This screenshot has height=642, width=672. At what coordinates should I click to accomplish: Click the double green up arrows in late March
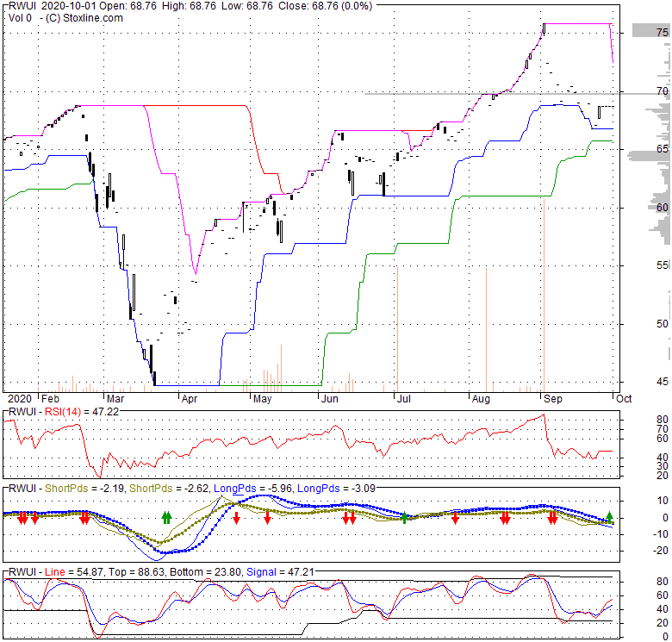pos(166,517)
